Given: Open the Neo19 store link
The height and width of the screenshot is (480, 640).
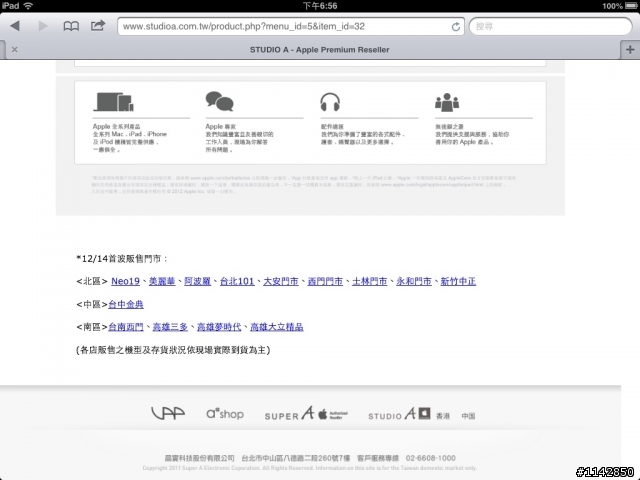Looking at the screenshot, I should tap(125, 281).
